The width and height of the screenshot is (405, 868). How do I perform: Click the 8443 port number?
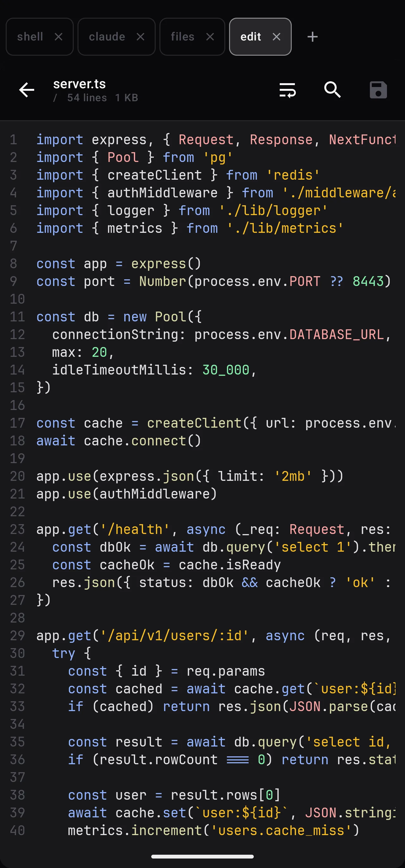[368, 281]
